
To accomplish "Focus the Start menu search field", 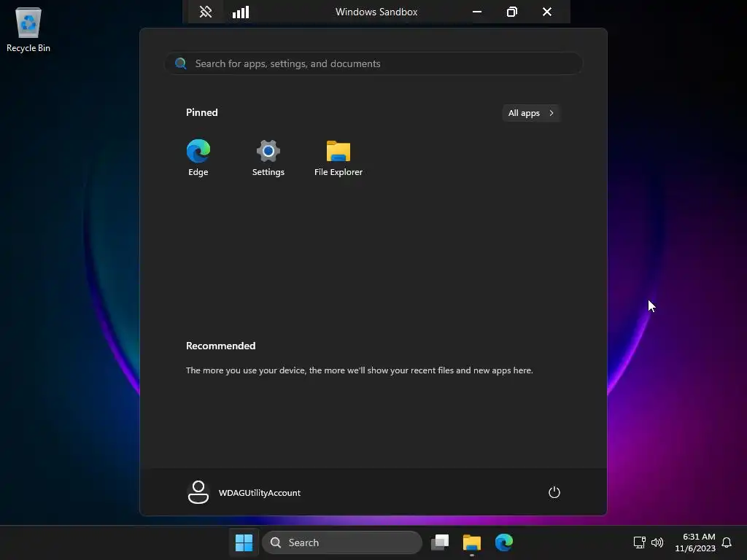I will click(373, 63).
